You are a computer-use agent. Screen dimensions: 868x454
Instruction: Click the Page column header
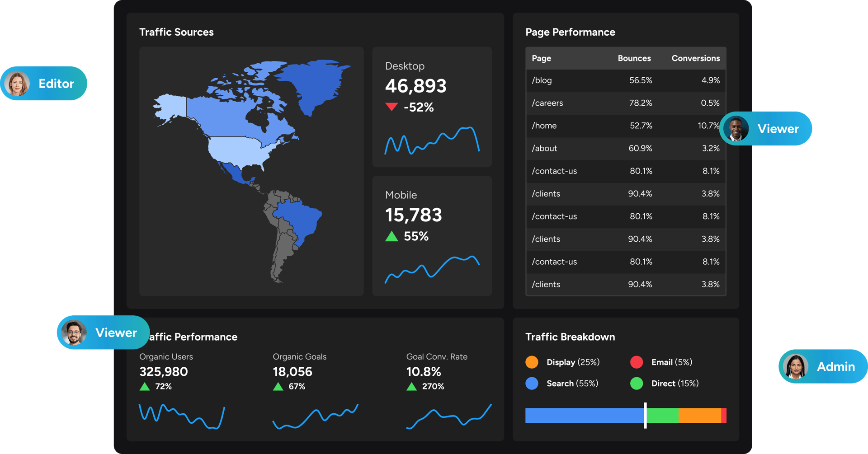541,58
